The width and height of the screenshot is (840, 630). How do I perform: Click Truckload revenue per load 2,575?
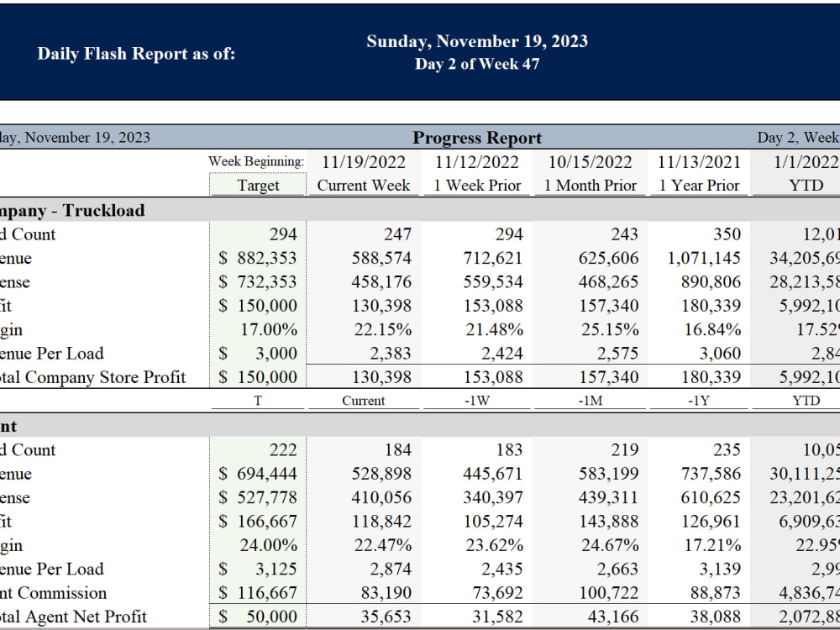coord(617,354)
